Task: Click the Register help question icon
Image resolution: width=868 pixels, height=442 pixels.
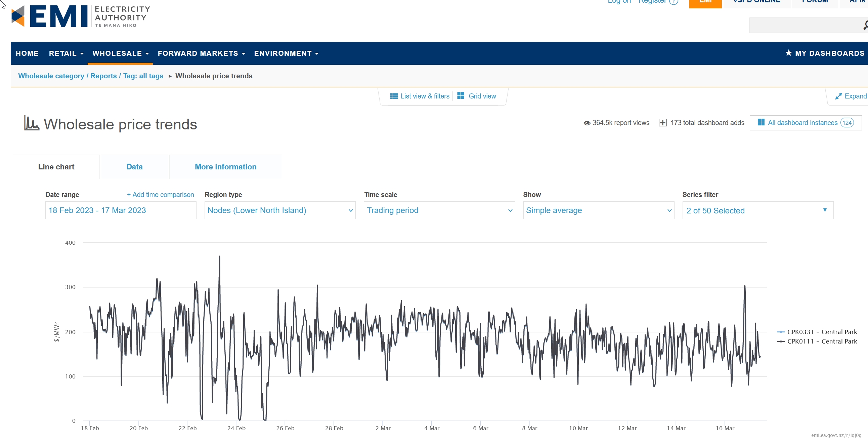Action: point(673,2)
